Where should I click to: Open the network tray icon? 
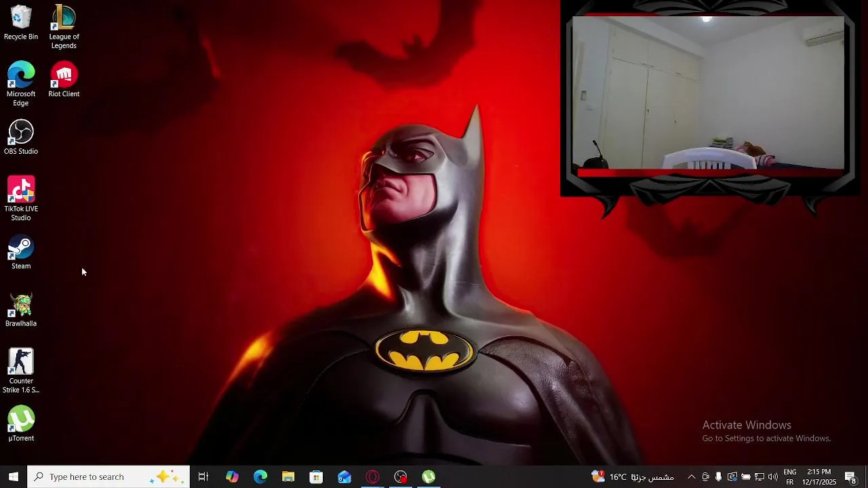coord(759,476)
